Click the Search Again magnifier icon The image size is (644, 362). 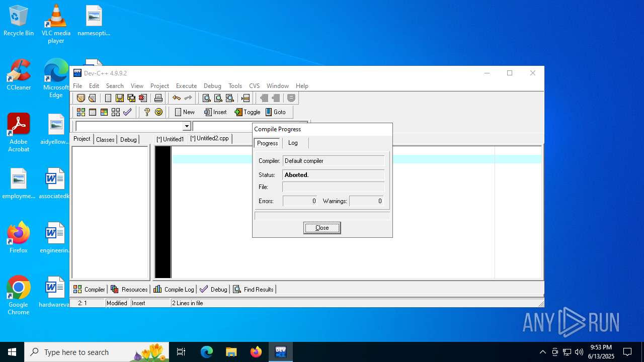[x=229, y=98]
